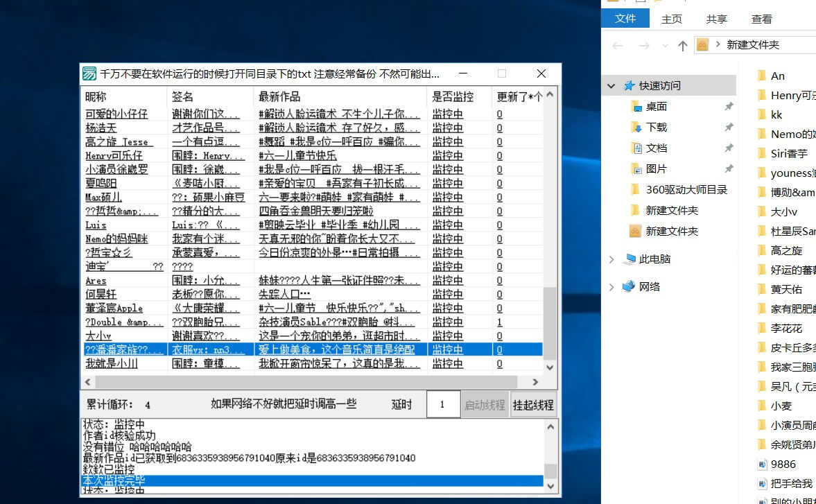Screen dimensions: 816x504
Task: Sort by the 昵称 column header
Action: [124, 97]
